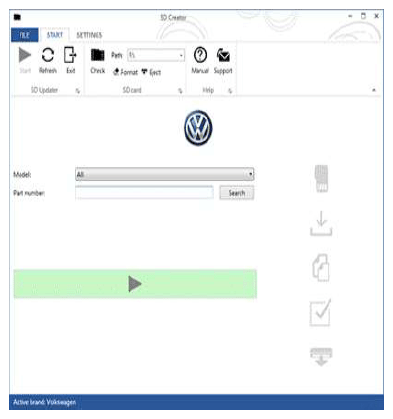Expand Help group launcher
This screenshot has height=419, width=393.
pyautogui.click(x=230, y=91)
